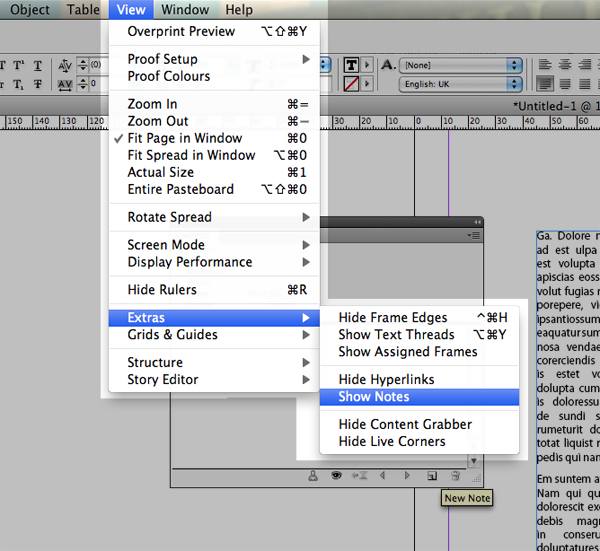Click the tracking value field showing 0
600x551 pixels.
[99, 83]
